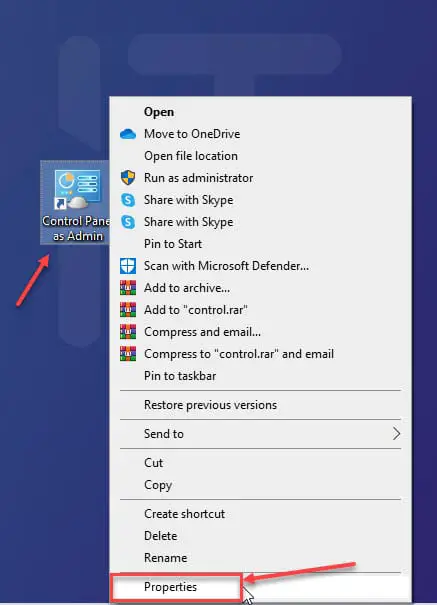
Task: Click the OneDrive cloud icon
Action: tap(128, 134)
